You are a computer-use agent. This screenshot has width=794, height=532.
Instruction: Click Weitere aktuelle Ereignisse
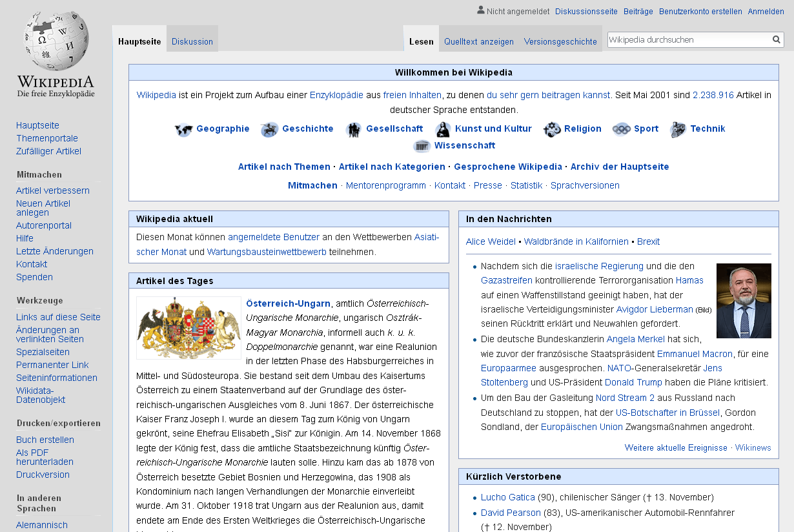(x=676, y=447)
